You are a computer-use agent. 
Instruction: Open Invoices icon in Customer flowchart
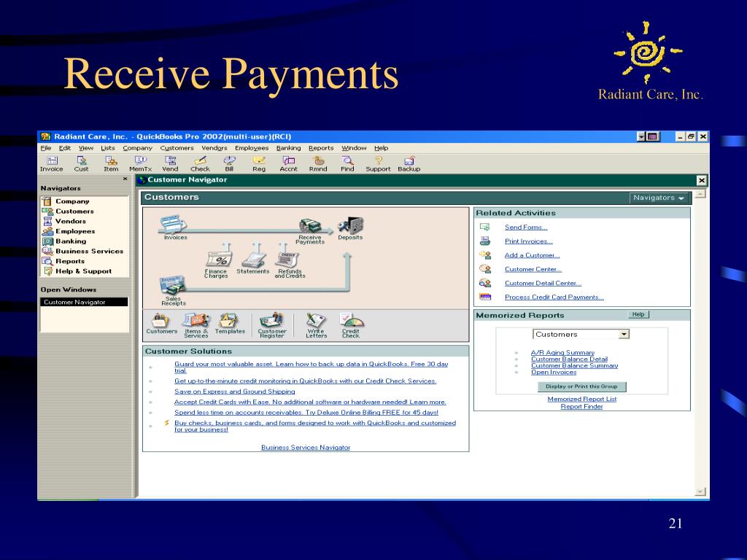tap(174, 227)
